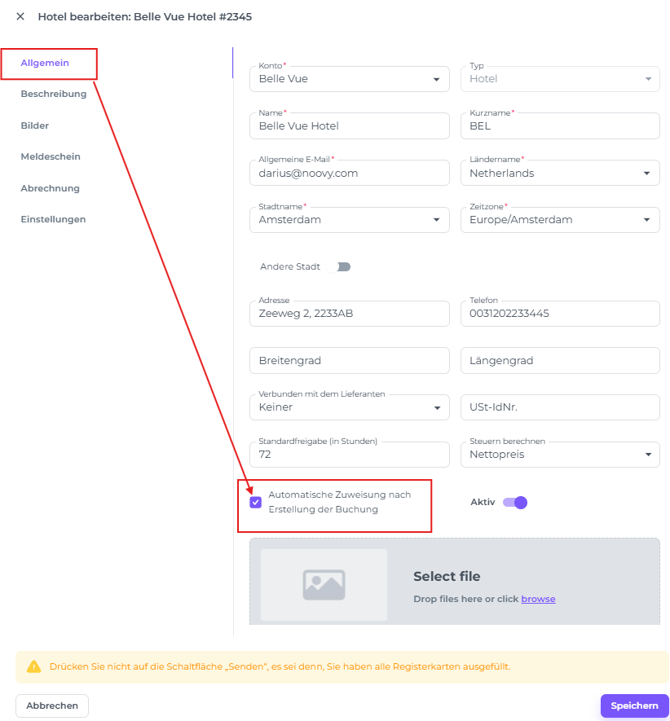Viewport: 670px width, 721px height.
Task: Switch to the Beschreibung tab
Action: 53,94
